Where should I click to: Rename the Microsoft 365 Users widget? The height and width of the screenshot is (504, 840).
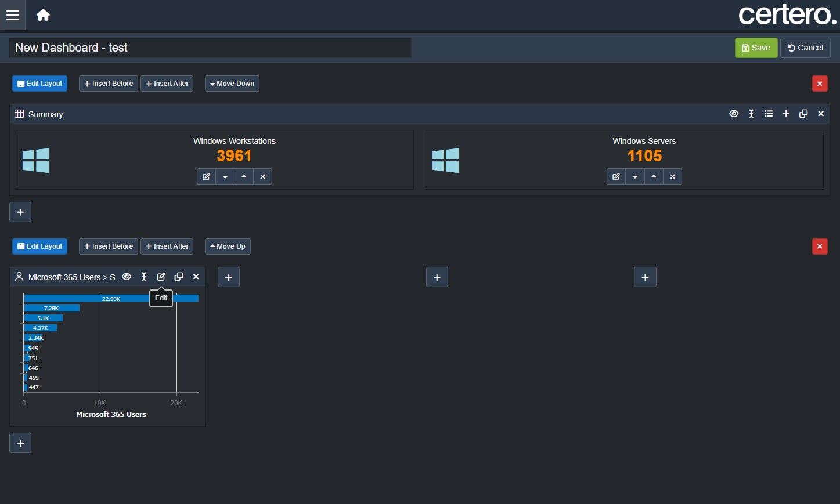144,277
